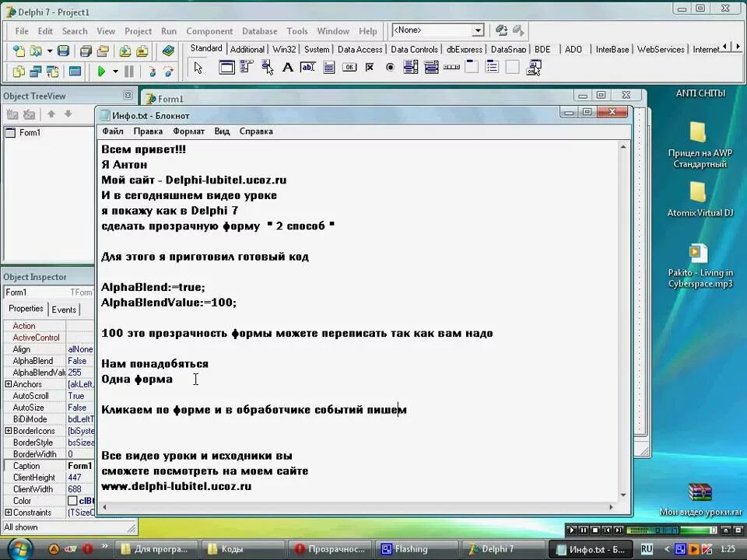
Task: Pick the CheckBox component from palette
Action: coord(370,67)
